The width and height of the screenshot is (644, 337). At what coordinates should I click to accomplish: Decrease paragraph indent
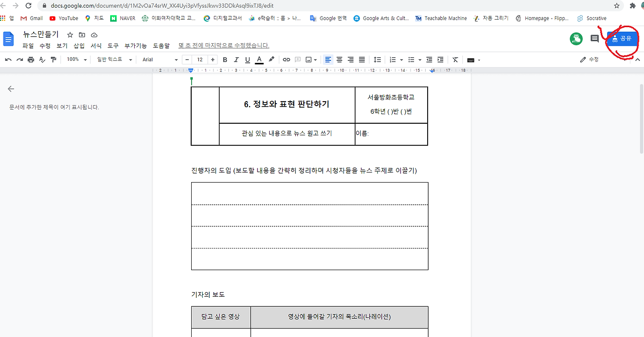coord(429,59)
